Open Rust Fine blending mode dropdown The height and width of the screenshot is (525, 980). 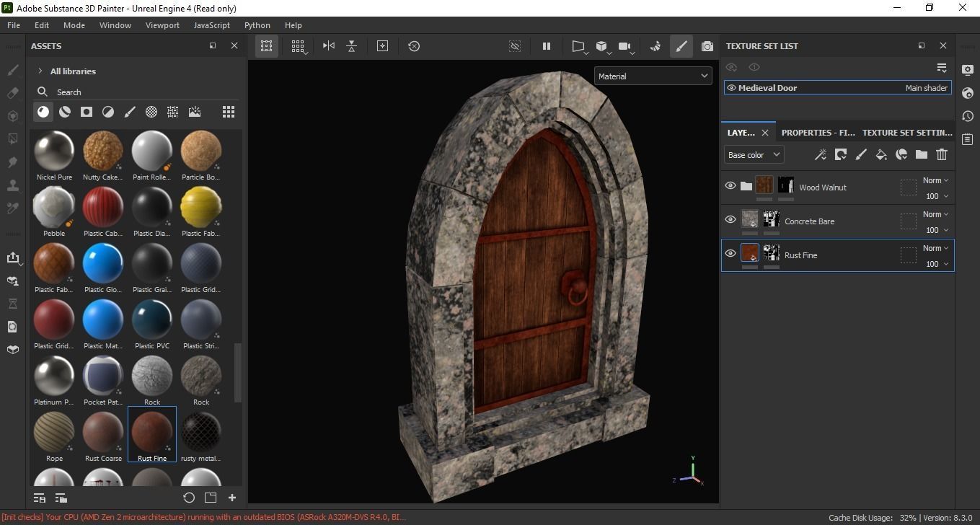[936, 248]
